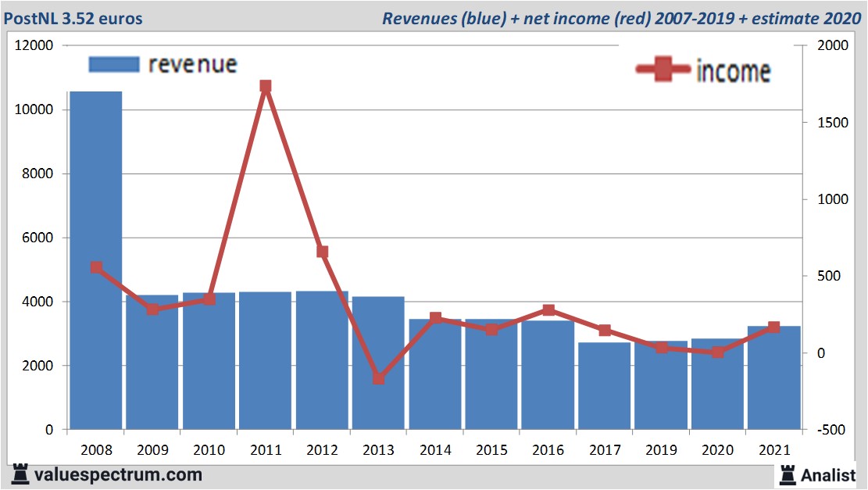The height and width of the screenshot is (490, 868).
Task: Click the red square marker in the income legend
Action: [663, 70]
